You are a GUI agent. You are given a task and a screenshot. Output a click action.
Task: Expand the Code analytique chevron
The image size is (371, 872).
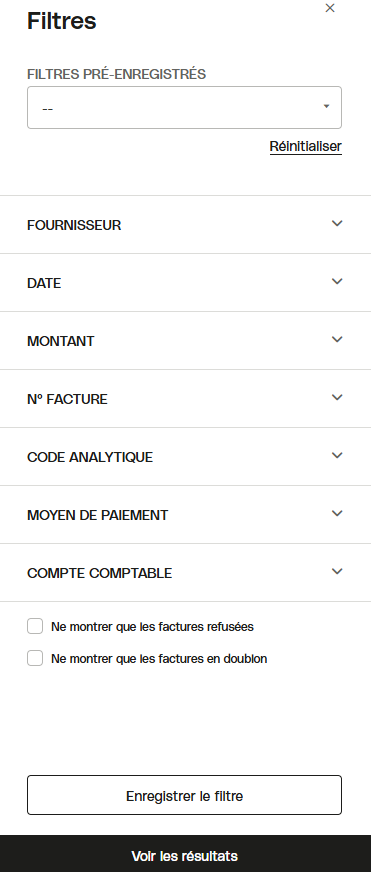point(337,455)
